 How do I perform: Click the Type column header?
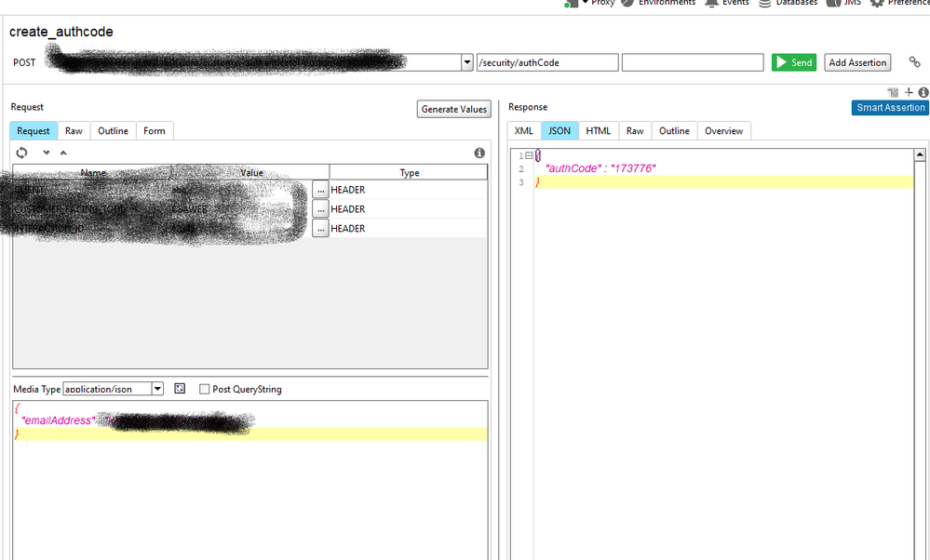coord(409,172)
